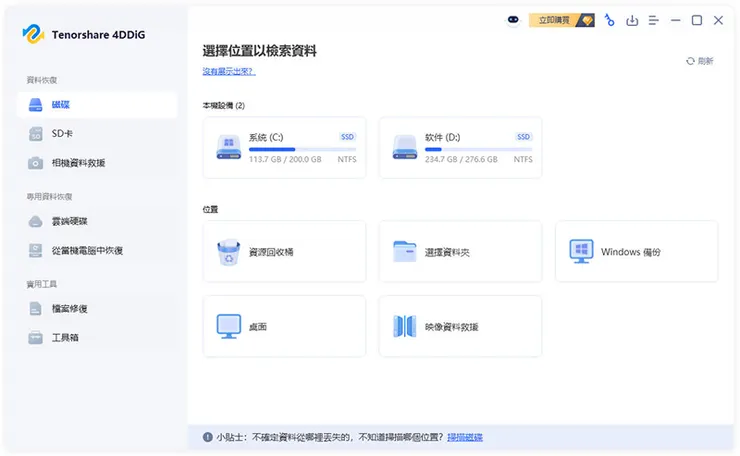
Task: Click the camera icon in sidebar
Action: tap(35, 163)
